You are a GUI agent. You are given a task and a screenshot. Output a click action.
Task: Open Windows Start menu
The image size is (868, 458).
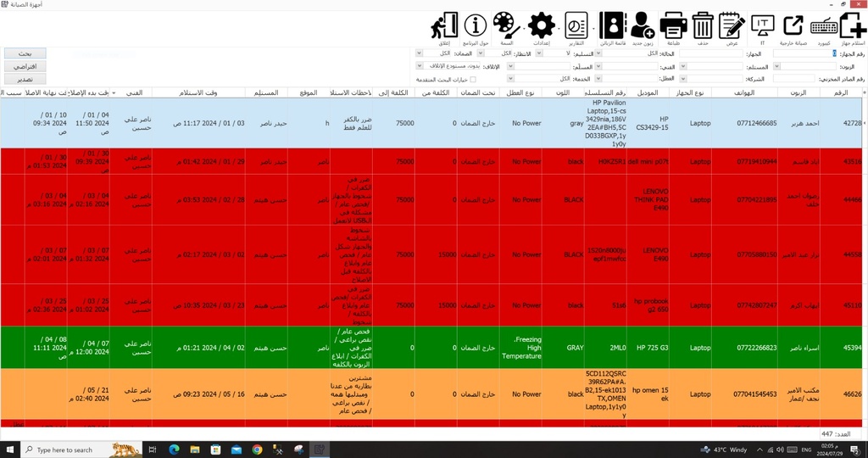(9, 450)
